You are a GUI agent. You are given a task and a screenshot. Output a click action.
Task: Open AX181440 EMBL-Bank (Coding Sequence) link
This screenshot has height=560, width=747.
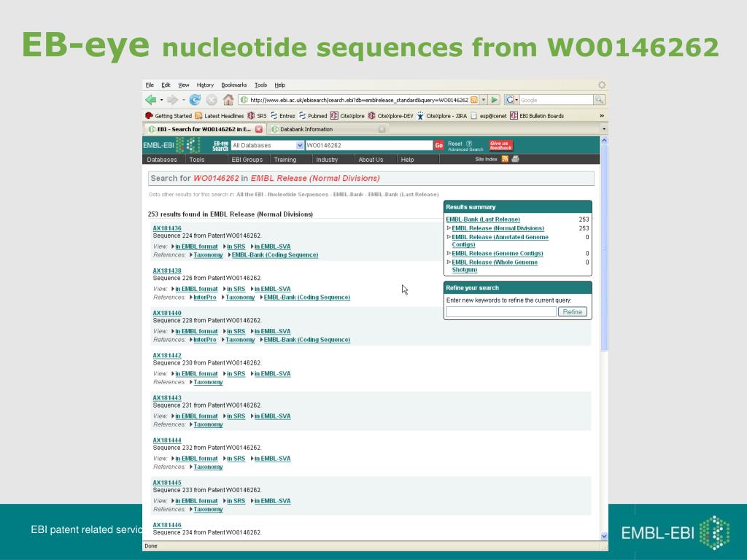click(307, 340)
